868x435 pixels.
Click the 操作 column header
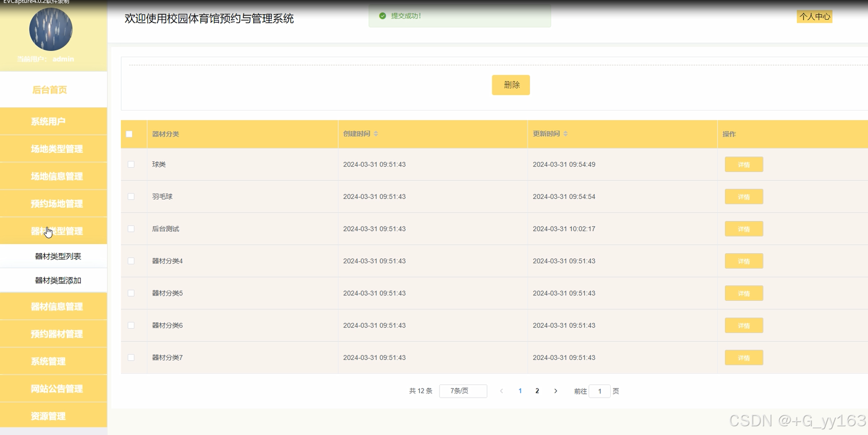coord(729,134)
